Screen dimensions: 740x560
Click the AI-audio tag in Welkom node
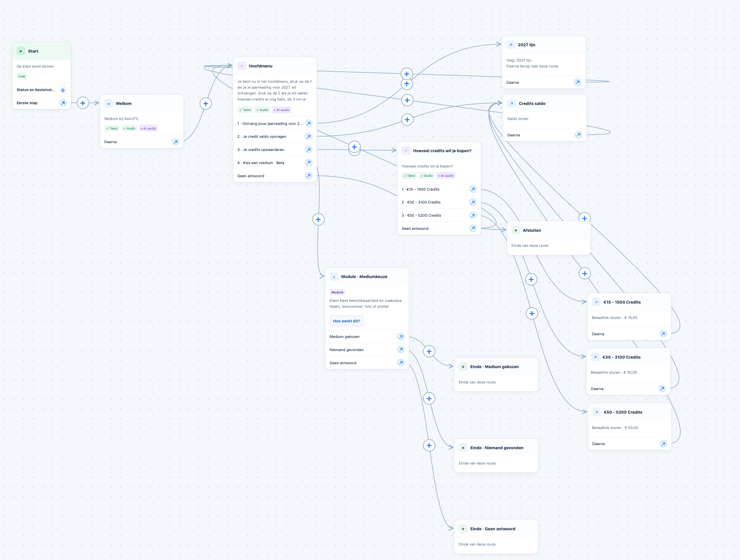point(149,129)
